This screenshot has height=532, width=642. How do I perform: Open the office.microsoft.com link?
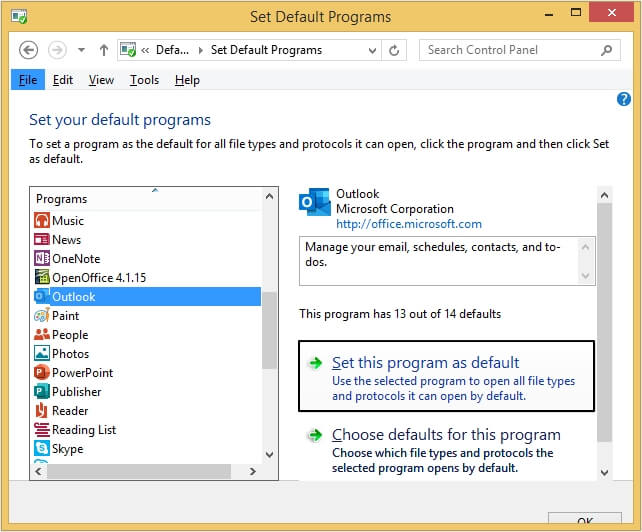click(409, 224)
